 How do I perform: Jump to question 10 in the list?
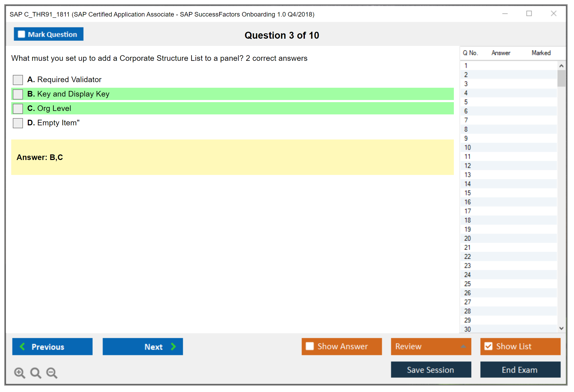tap(467, 147)
